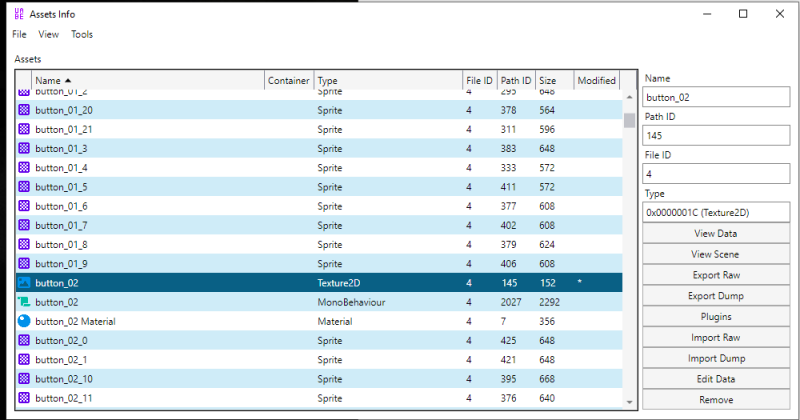Click the sprite icon of button_01_6 row
The image size is (800, 420).
pos(24,206)
